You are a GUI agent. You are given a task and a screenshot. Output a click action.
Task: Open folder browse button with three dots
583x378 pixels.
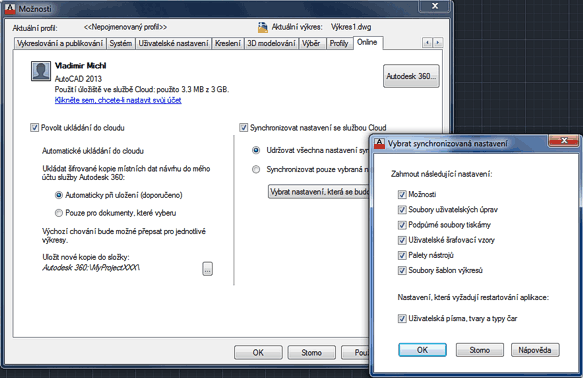(x=207, y=269)
